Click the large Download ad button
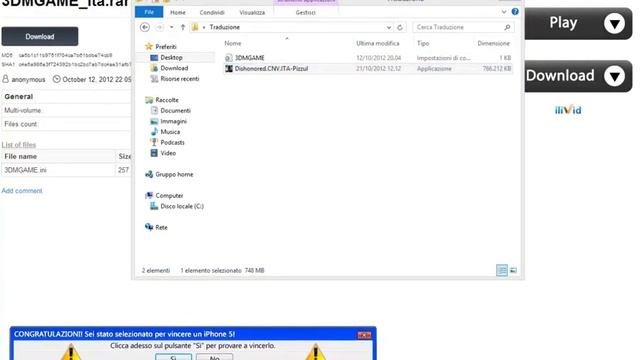 click(x=578, y=76)
